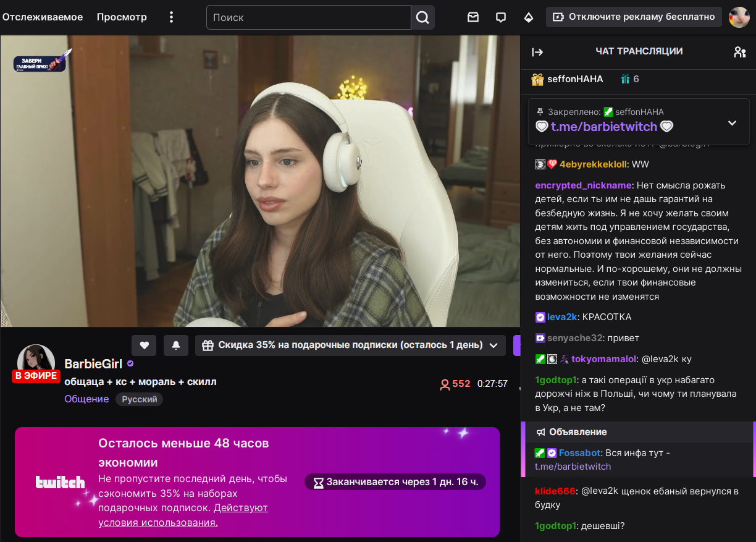The height and width of the screenshot is (542, 756).
Task: Open pinned t.me/barbietwitch link
Action: 604,127
